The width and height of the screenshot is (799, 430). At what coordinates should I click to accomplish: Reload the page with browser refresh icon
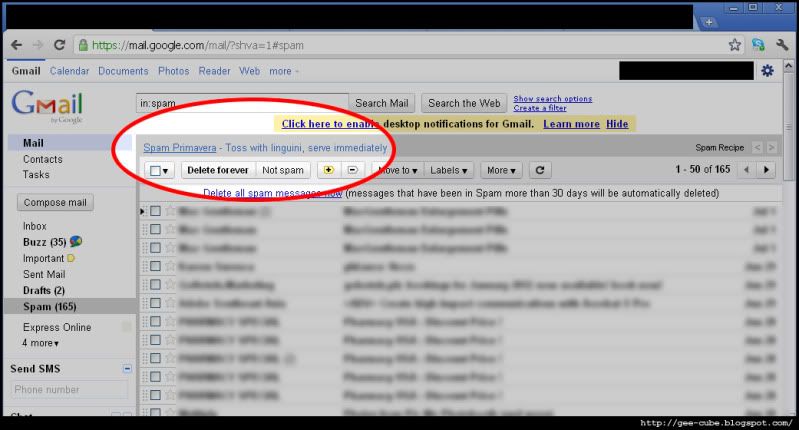tap(59, 45)
